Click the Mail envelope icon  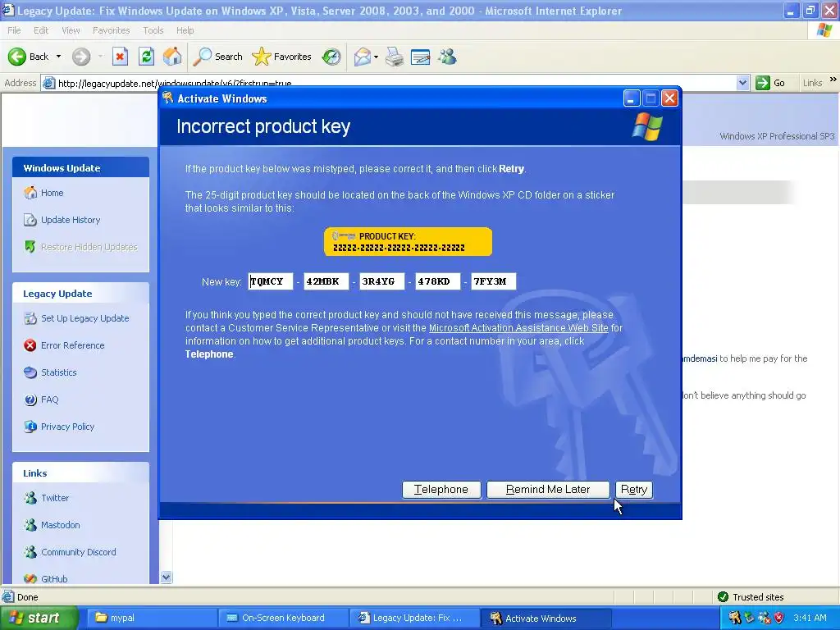[x=362, y=57]
